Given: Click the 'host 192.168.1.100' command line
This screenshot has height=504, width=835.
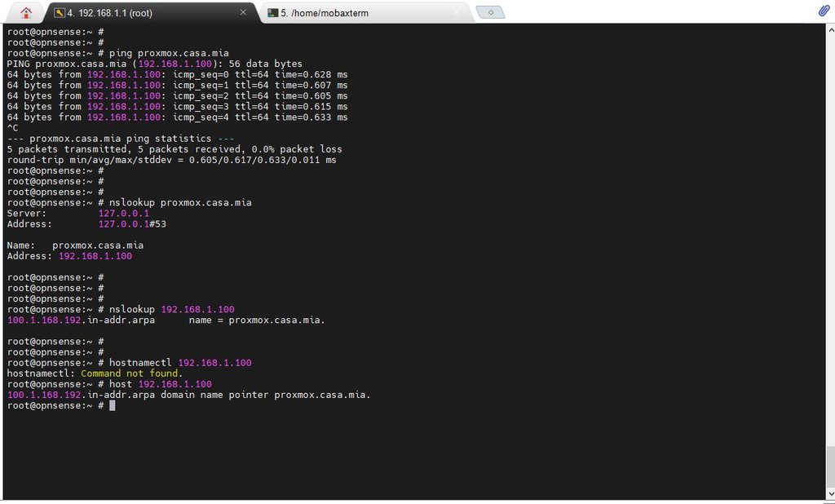Looking at the screenshot, I should [x=110, y=383].
